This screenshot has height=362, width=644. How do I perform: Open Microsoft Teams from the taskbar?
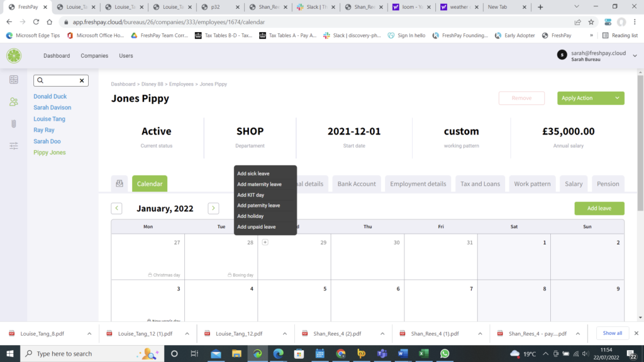pos(382,353)
